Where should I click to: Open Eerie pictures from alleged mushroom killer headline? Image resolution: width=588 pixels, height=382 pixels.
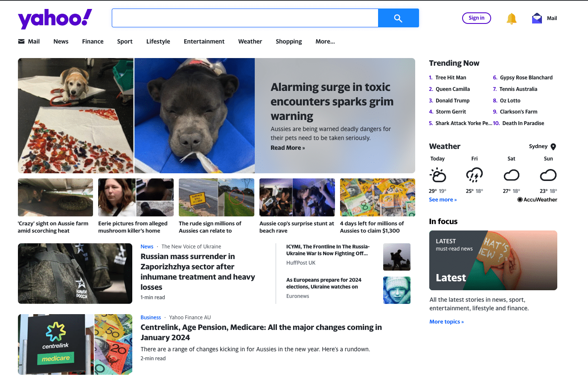coord(133,227)
